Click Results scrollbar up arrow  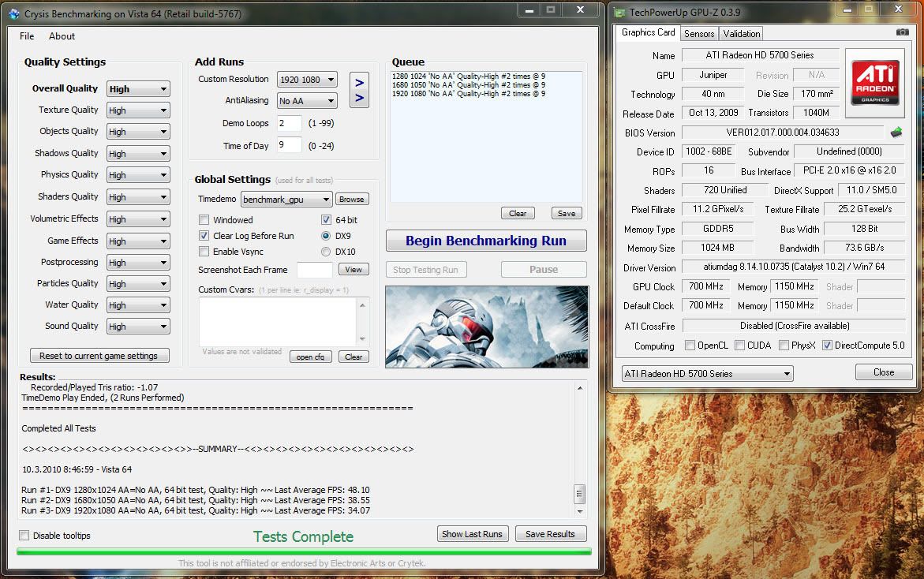pos(580,387)
